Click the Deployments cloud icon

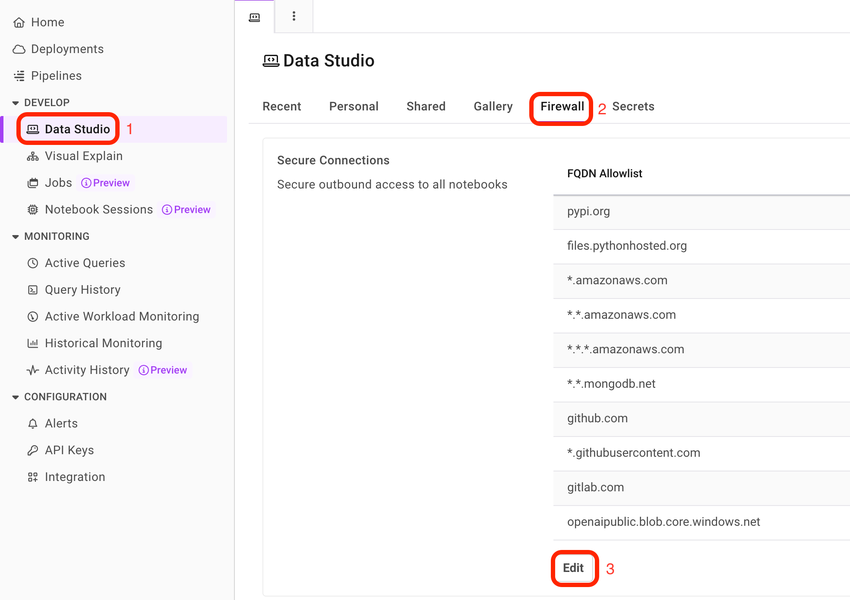click(18, 49)
